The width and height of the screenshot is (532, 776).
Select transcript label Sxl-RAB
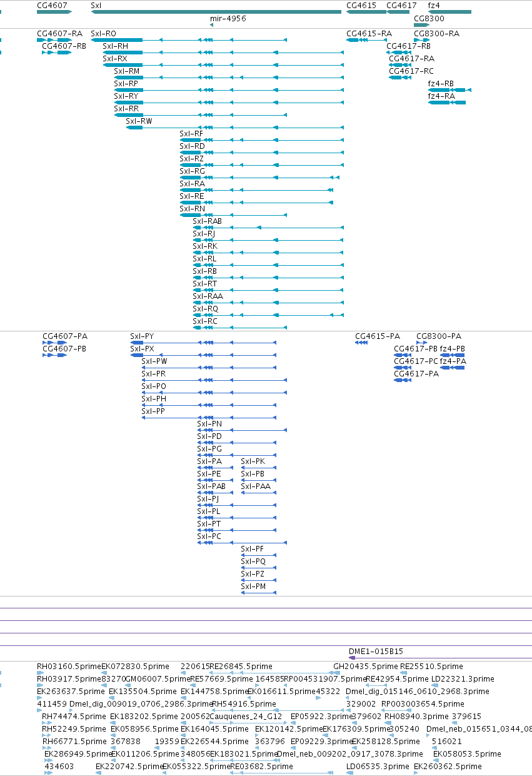[208, 221]
